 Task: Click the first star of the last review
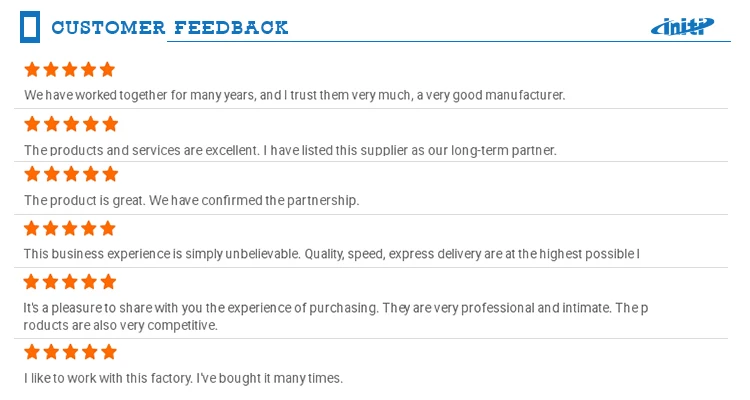coord(32,352)
